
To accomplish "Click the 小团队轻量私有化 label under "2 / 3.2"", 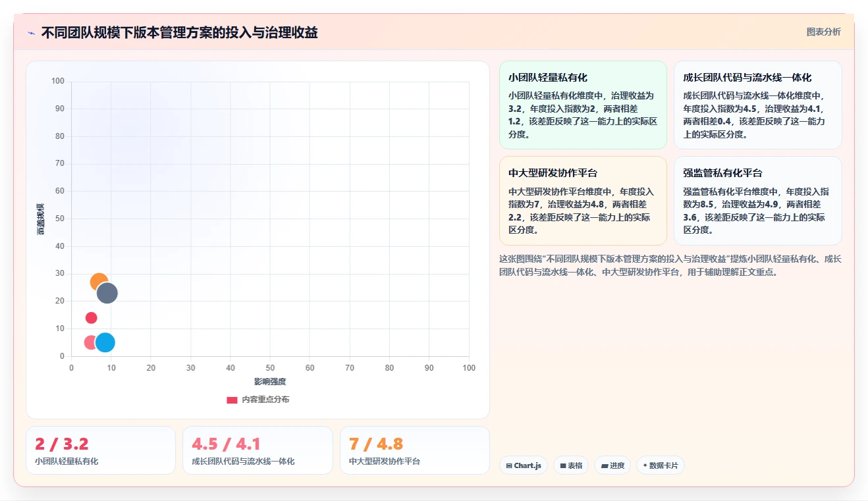I will (x=67, y=461).
